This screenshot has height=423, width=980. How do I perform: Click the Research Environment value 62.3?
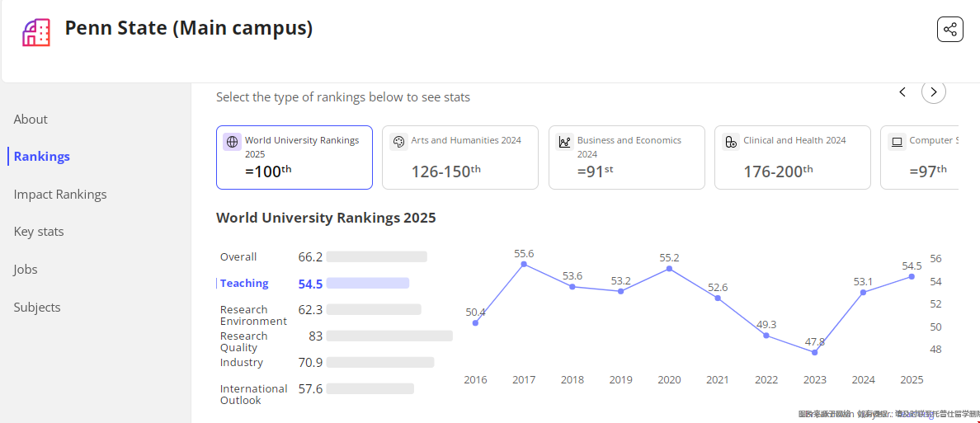point(311,309)
